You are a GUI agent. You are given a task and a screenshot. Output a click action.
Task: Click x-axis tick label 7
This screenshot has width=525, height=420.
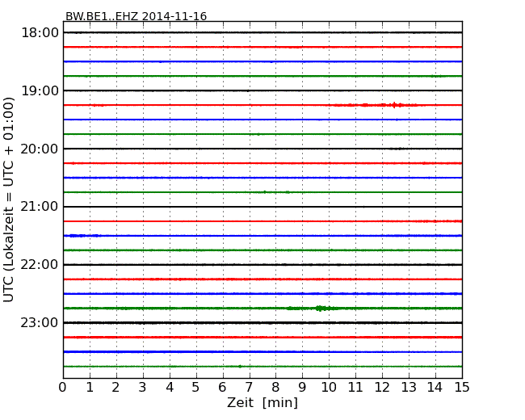pos(249,388)
